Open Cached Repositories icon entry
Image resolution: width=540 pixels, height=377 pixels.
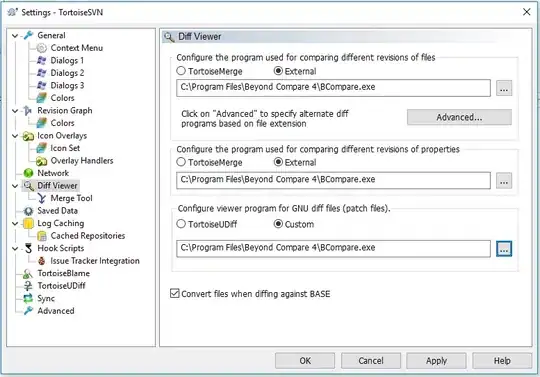[42, 236]
